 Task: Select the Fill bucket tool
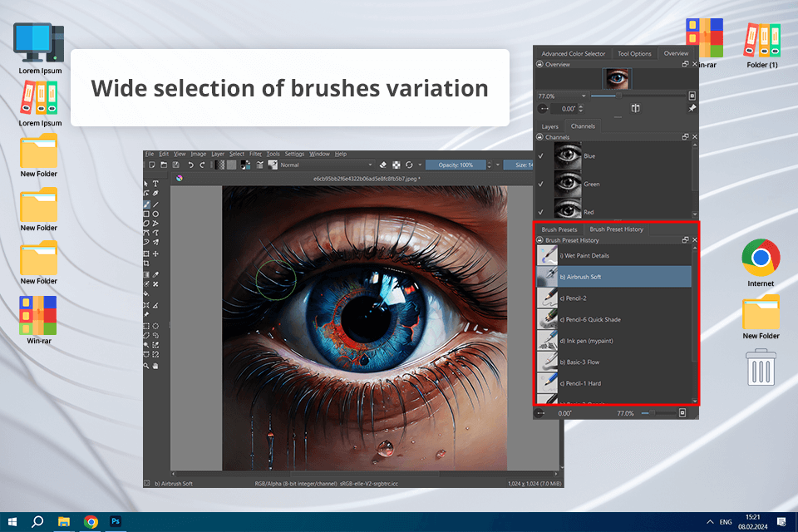[x=146, y=293]
